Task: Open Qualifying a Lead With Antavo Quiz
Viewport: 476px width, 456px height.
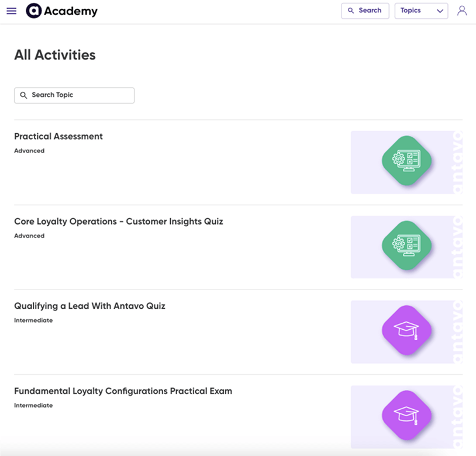Action: (89, 306)
